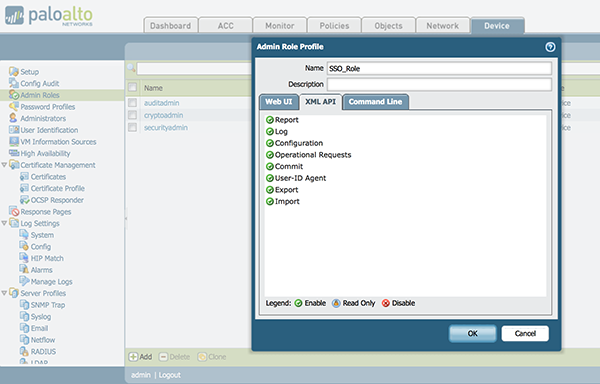Collapse the Certificate Management tree node
Image resolution: width=600 pixels, height=384 pixels.
coord(4,165)
